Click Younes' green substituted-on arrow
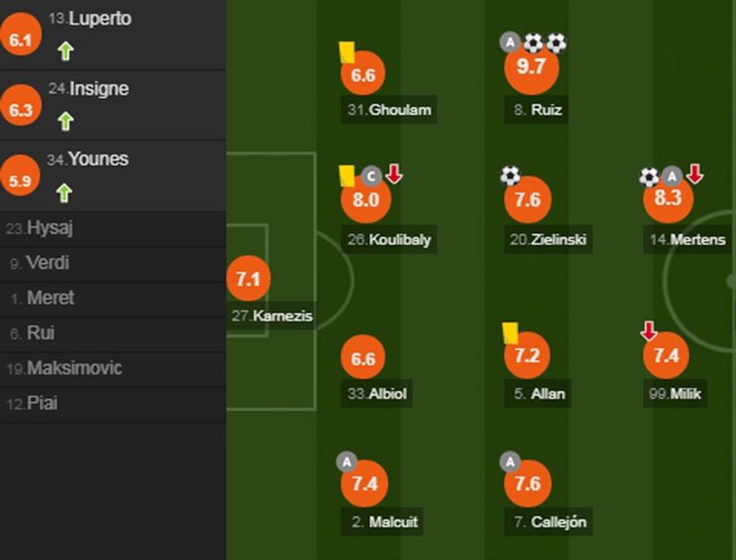Image resolution: width=736 pixels, height=560 pixels. coord(65,192)
